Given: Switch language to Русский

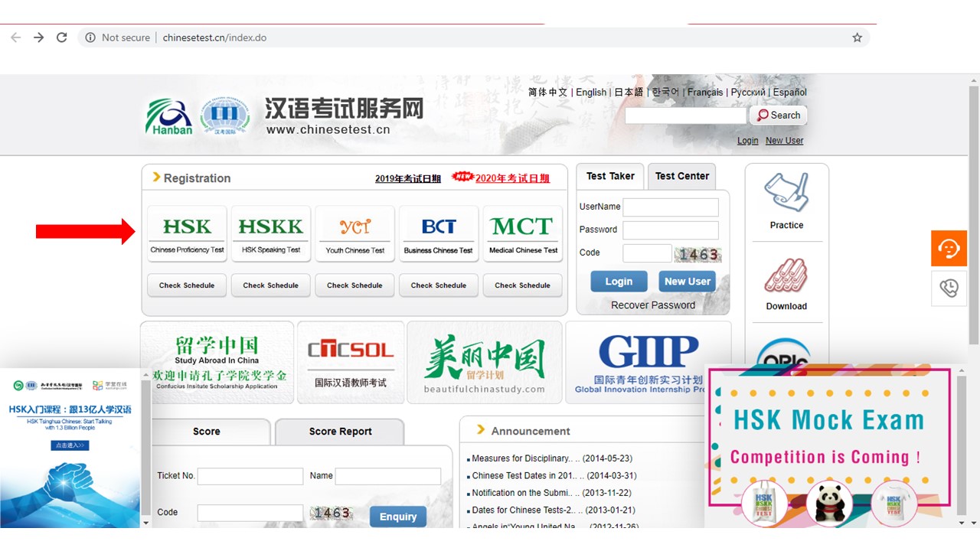Looking at the screenshot, I should [x=748, y=92].
